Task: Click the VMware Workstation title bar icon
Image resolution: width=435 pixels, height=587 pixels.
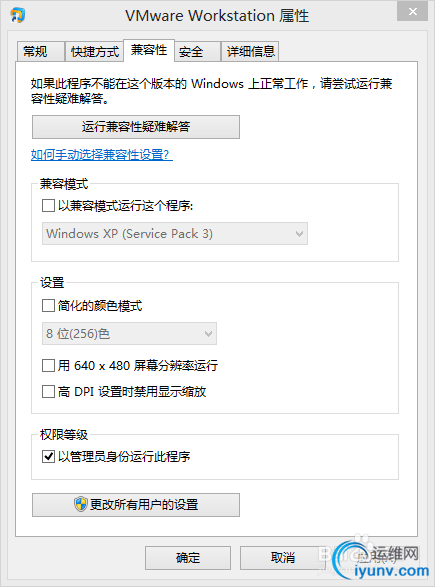Action: click(x=17, y=15)
